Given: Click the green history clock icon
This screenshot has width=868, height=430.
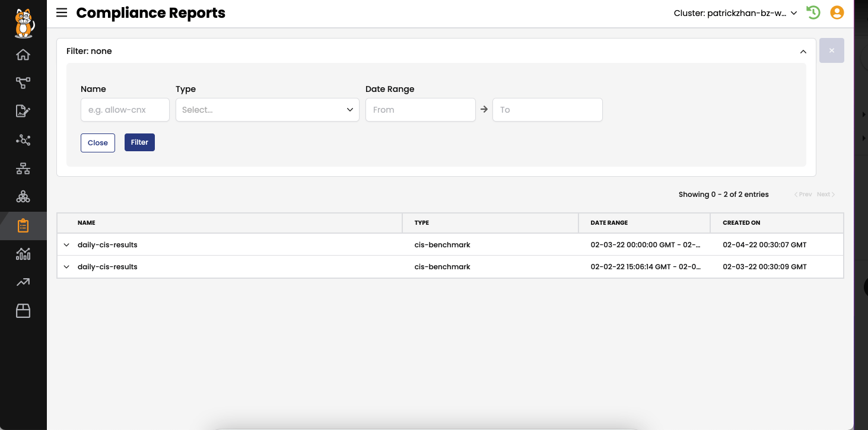Looking at the screenshot, I should coord(813,12).
